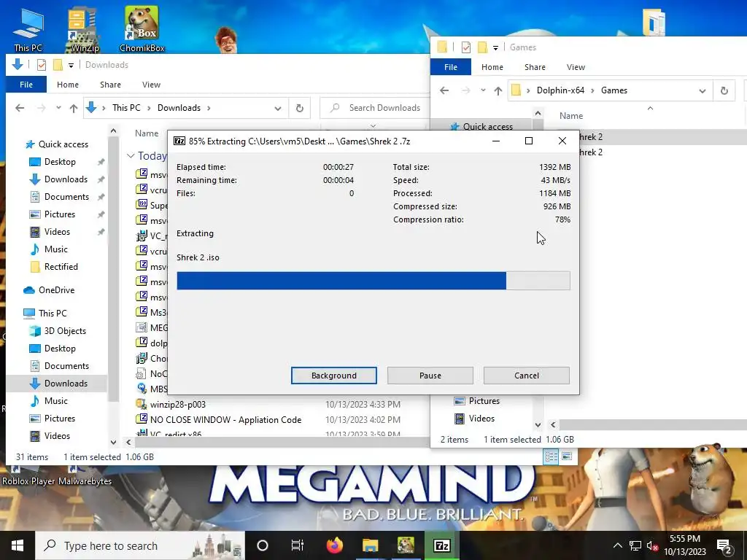Open recent locations dropdown in Downloads window
The width and height of the screenshot is (747, 560).
58,108
